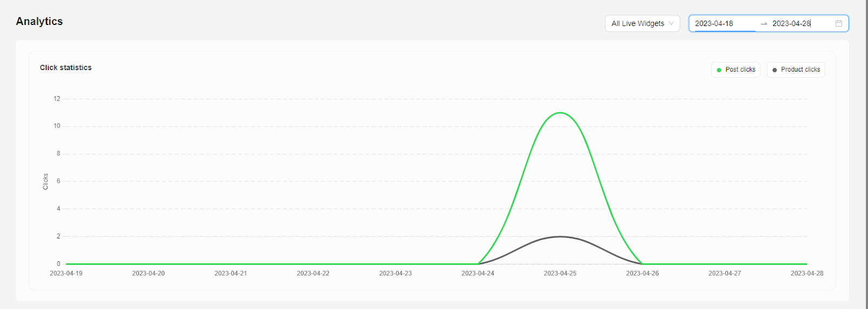Click the Analytics page heading
The width and height of the screenshot is (868, 309).
tap(39, 21)
